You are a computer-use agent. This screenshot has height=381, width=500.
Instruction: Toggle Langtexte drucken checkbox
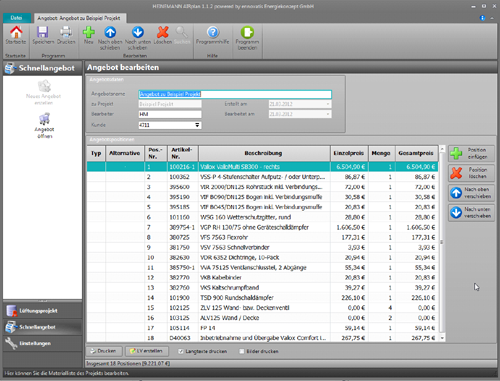(181, 351)
